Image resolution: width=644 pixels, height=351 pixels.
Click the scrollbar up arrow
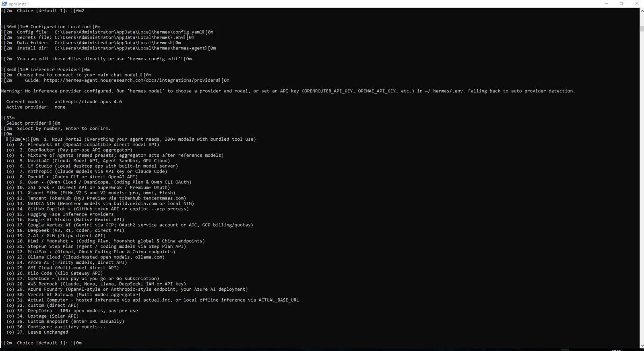642,10
